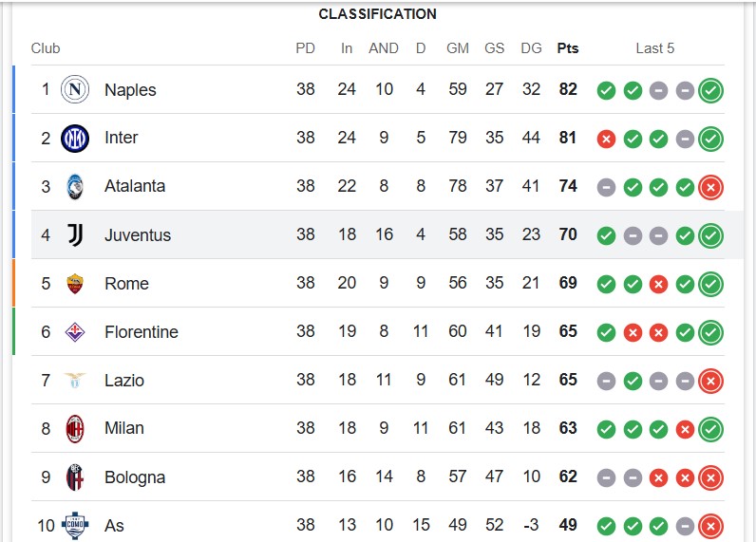Select the Club column header
The width and height of the screenshot is (756, 542).
[46, 48]
